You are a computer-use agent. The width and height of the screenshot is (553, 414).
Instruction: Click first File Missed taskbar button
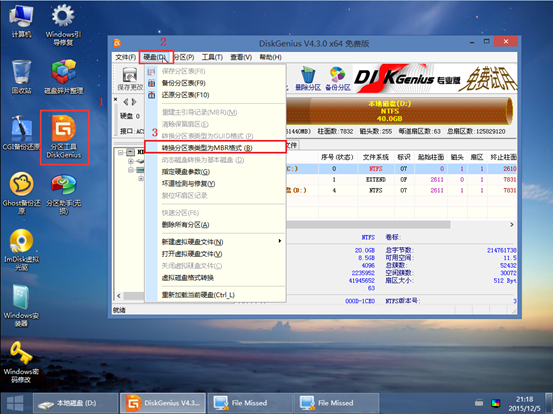click(x=250, y=403)
